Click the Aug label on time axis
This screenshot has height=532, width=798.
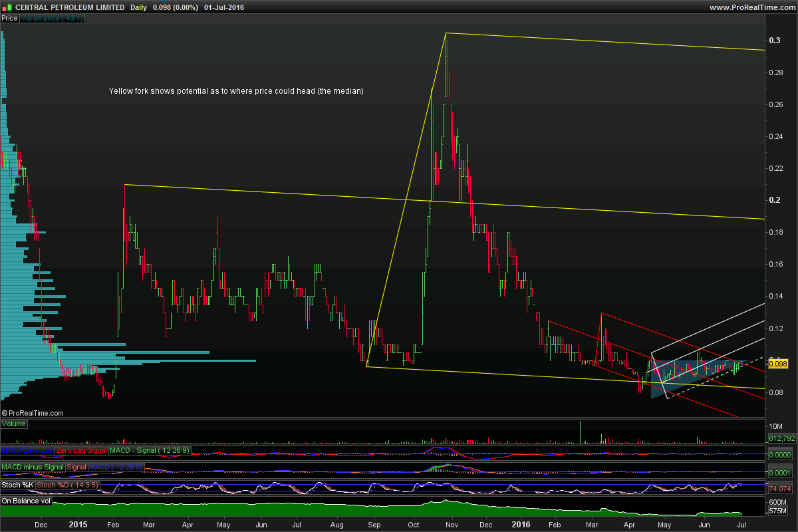pyautogui.click(x=336, y=525)
